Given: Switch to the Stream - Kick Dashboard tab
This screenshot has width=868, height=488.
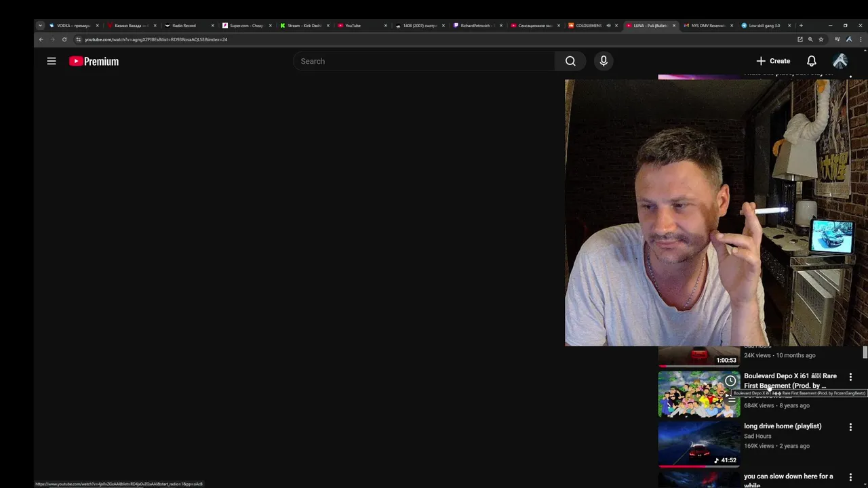Looking at the screenshot, I should pyautogui.click(x=304, y=26).
